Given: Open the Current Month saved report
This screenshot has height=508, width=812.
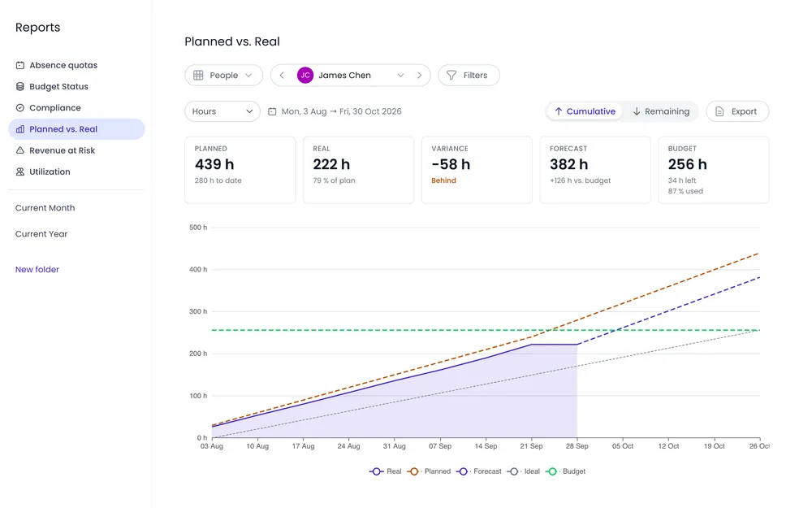Looking at the screenshot, I should pos(45,208).
